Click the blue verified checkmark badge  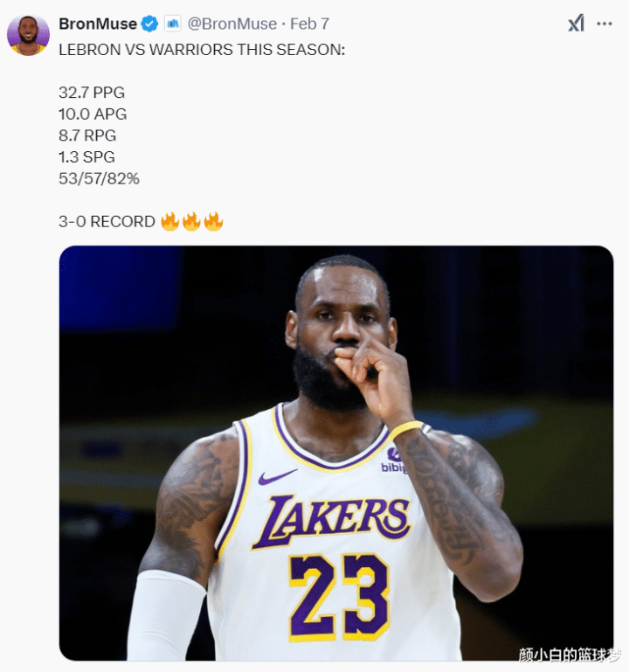pos(150,24)
